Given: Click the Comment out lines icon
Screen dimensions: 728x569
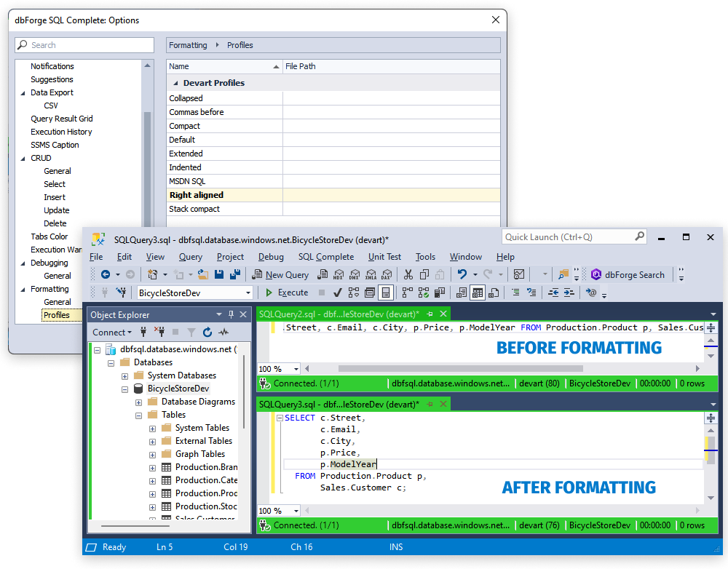Looking at the screenshot, I should [515, 293].
